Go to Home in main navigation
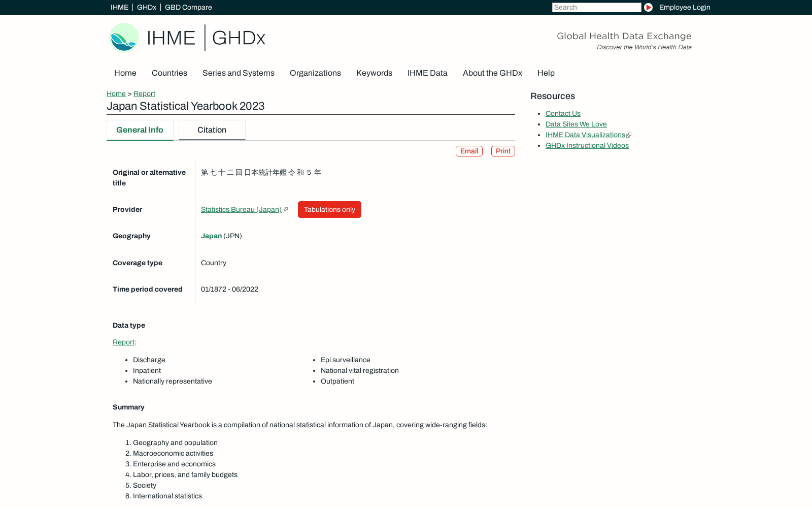This screenshot has width=812, height=508. coord(125,73)
